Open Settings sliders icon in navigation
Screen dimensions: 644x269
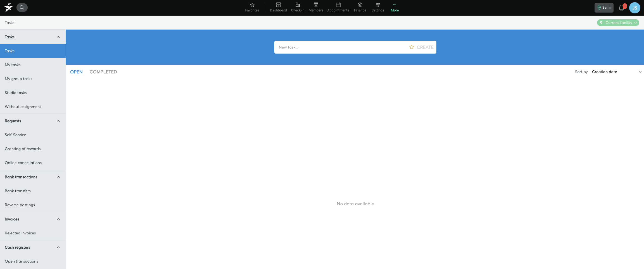click(x=378, y=8)
